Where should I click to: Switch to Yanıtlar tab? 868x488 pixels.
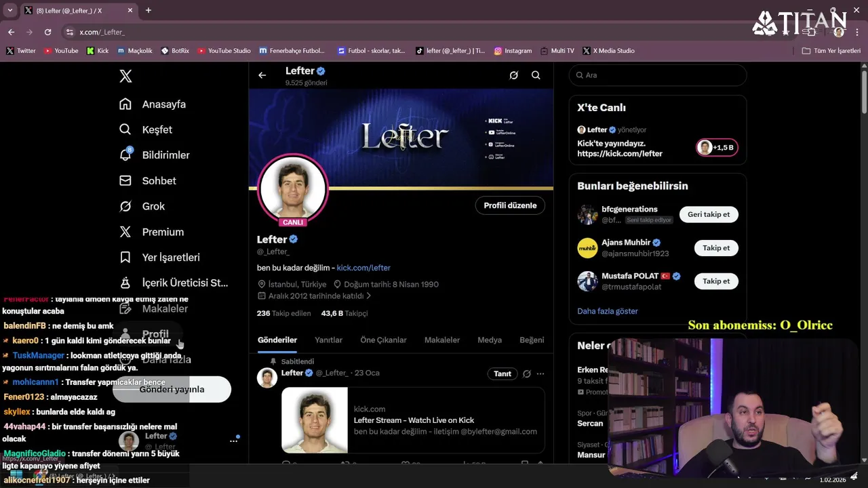(328, 340)
